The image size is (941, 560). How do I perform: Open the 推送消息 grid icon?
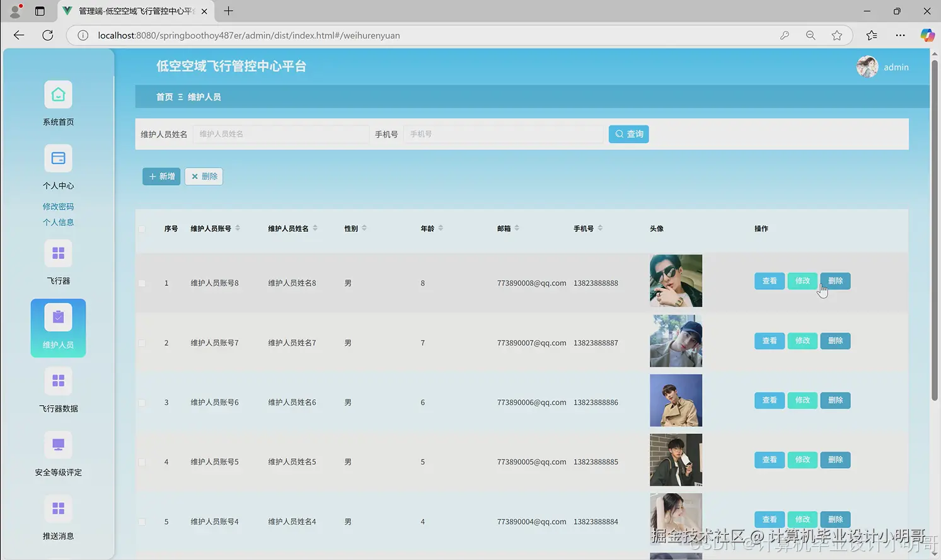58,508
